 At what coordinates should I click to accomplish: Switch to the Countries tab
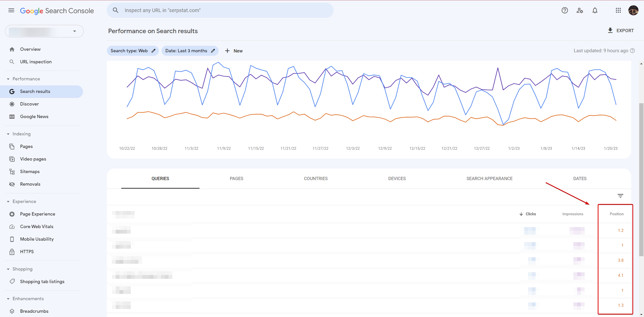316,179
